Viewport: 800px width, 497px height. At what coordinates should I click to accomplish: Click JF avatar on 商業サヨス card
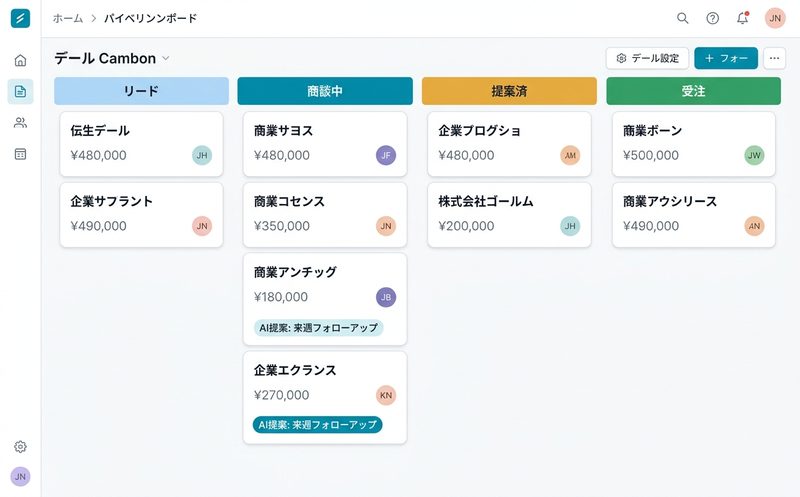[386, 155]
